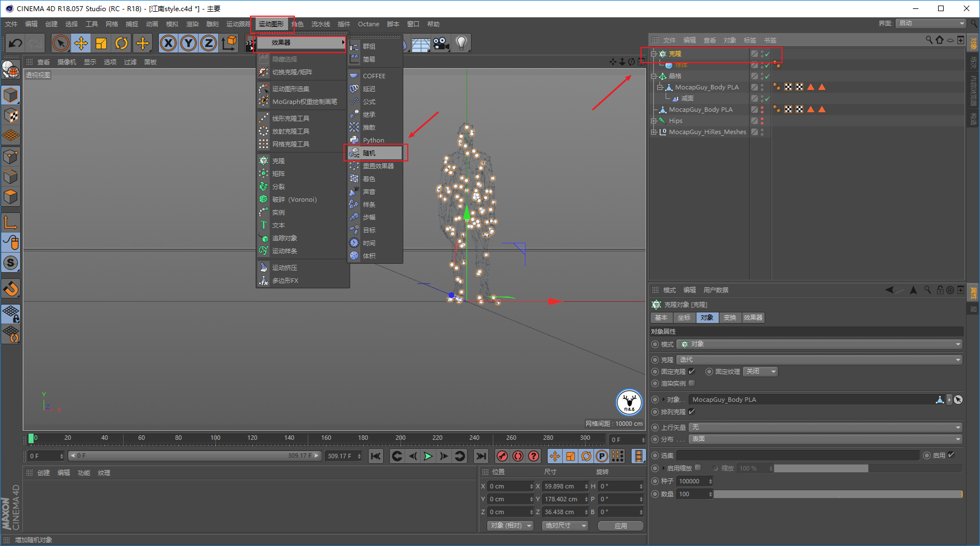Viewport: 980px width, 546px height.
Task: Toggle X axis lock
Action: tap(168, 43)
